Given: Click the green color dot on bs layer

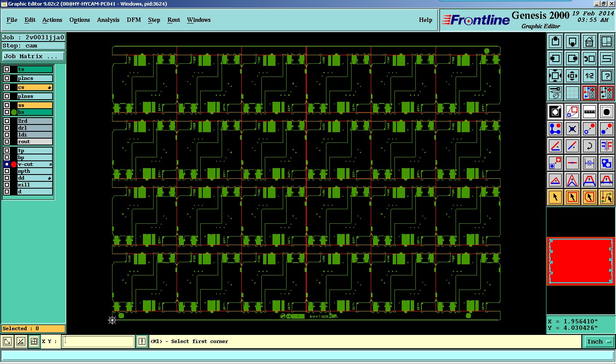Looking at the screenshot, I should point(14,112).
